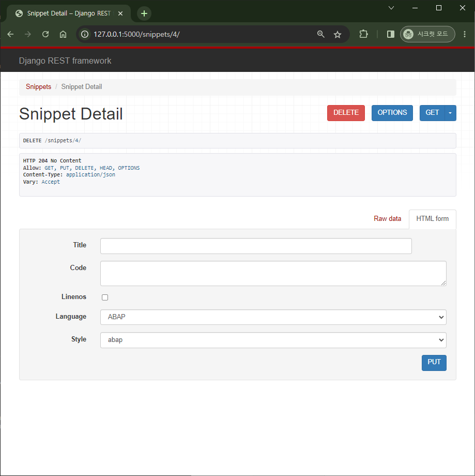Click the Snippet Detail breadcrumb item
Image resolution: width=475 pixels, height=476 pixels.
(x=82, y=87)
